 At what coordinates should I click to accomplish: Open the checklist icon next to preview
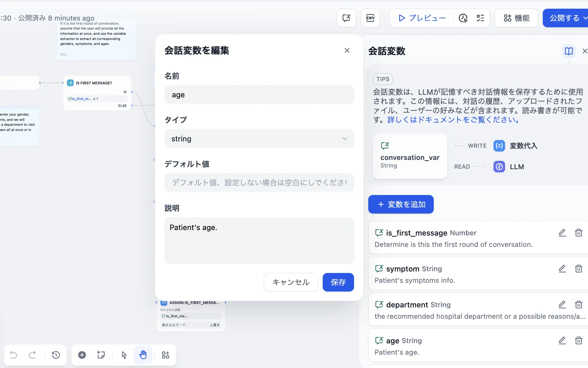(480, 18)
